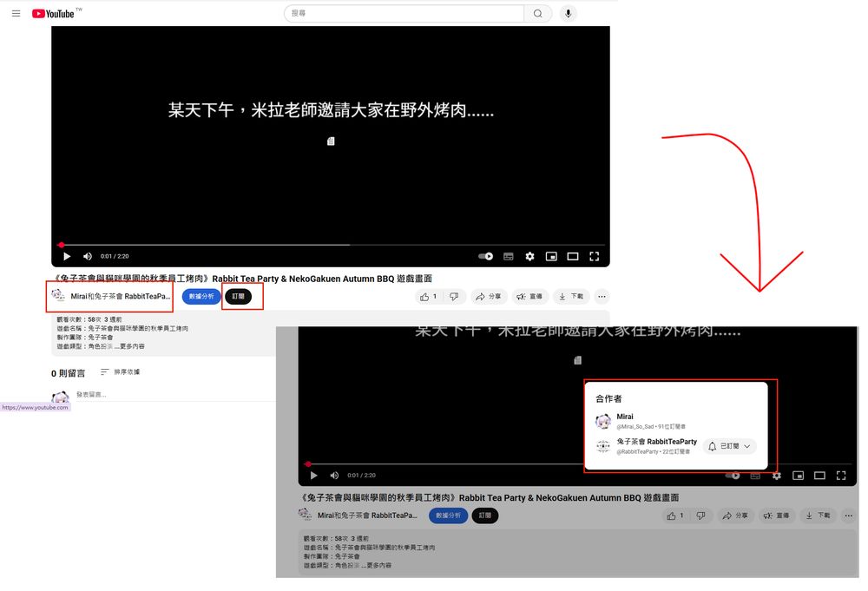This screenshot has width=868, height=591.
Task: Switch to miniplayer in the dimmed screenshot
Action: click(x=799, y=476)
